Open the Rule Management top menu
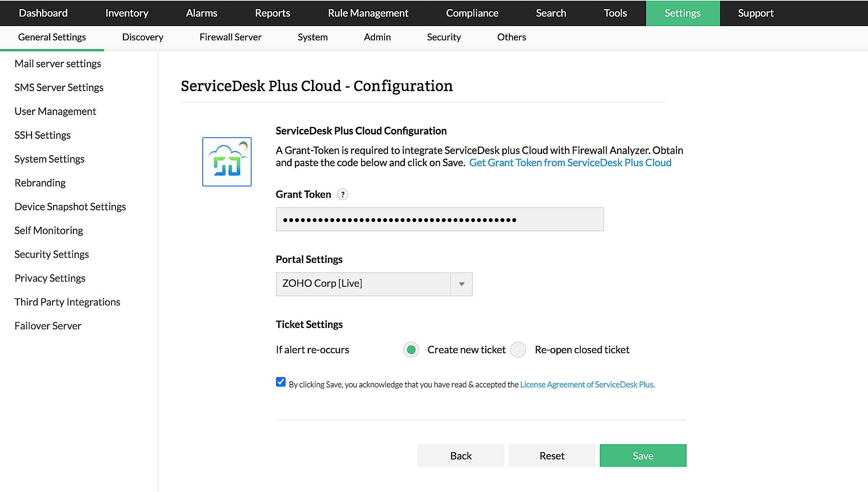Image resolution: width=868 pixels, height=492 pixels. [x=368, y=13]
